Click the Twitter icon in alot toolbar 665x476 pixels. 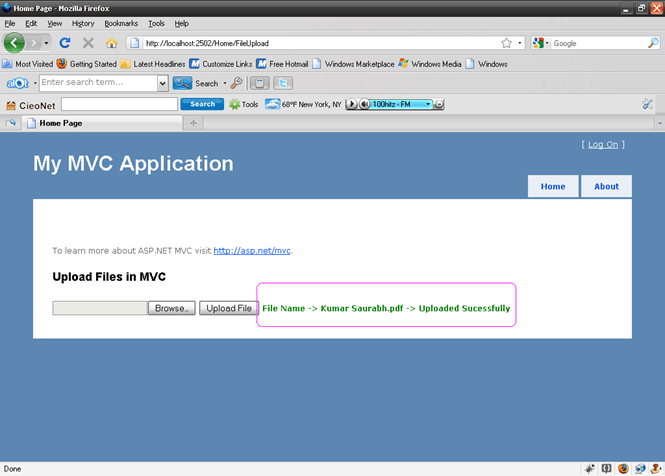coord(282,83)
